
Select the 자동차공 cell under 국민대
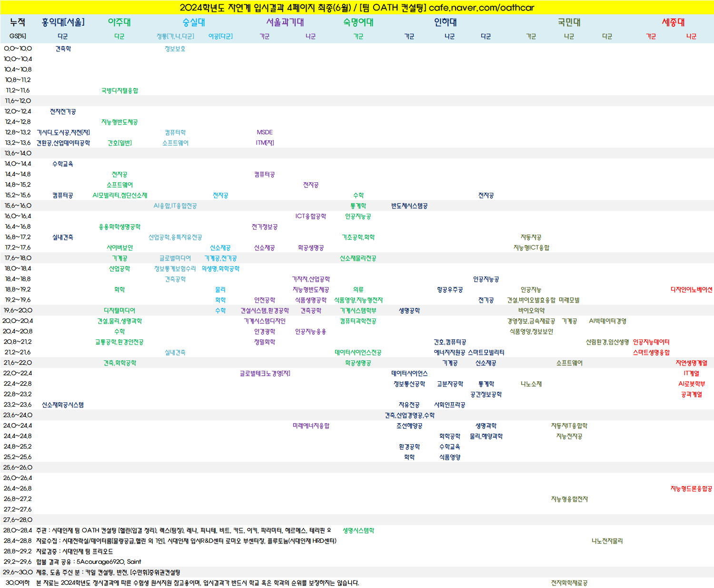(x=531, y=237)
